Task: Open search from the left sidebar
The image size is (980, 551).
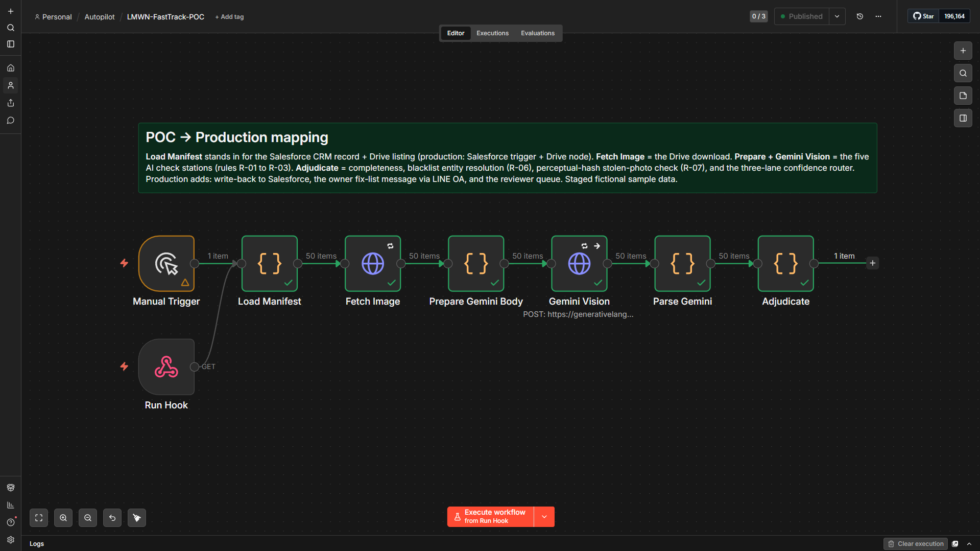Action: pos(11,28)
